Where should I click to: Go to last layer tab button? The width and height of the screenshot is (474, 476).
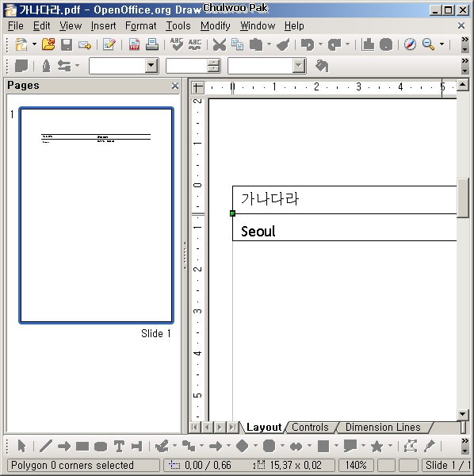click(x=232, y=428)
